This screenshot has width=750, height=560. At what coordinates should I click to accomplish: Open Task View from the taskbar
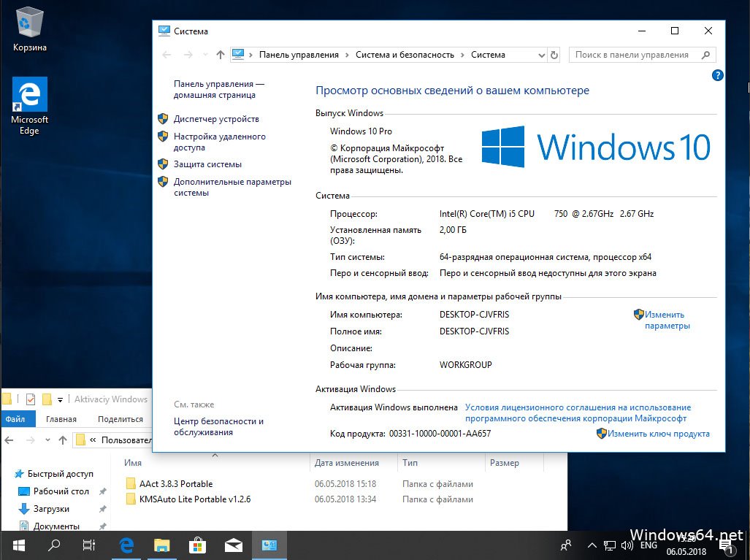pyautogui.click(x=89, y=545)
